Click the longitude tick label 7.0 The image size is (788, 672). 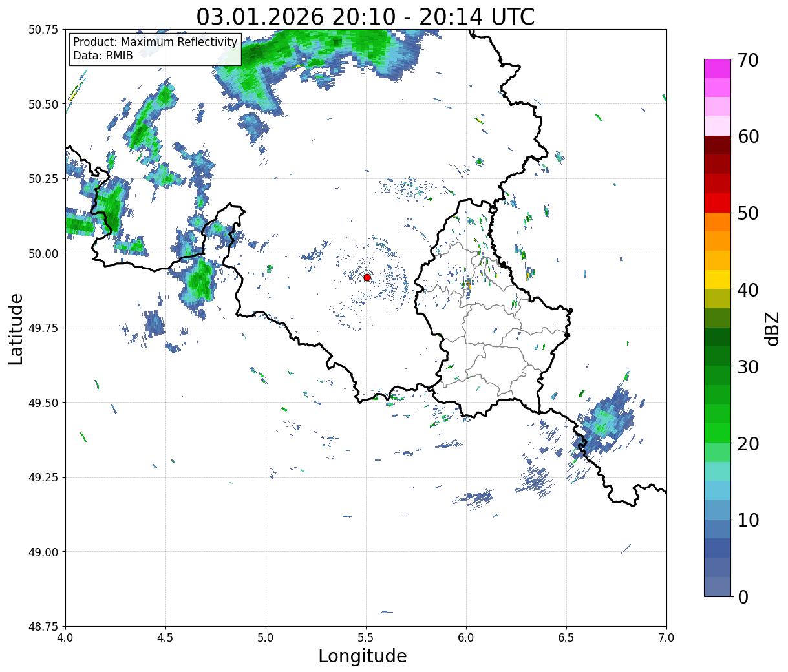pos(666,637)
